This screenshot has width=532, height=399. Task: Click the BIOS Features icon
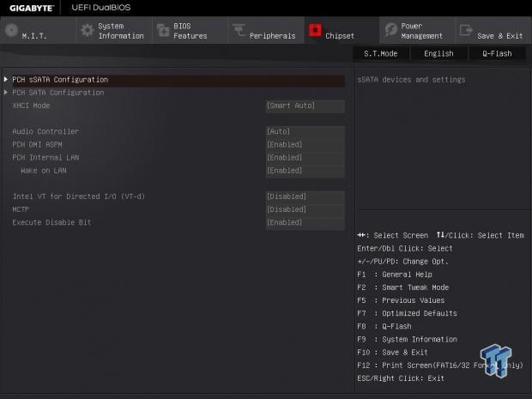[163, 31]
